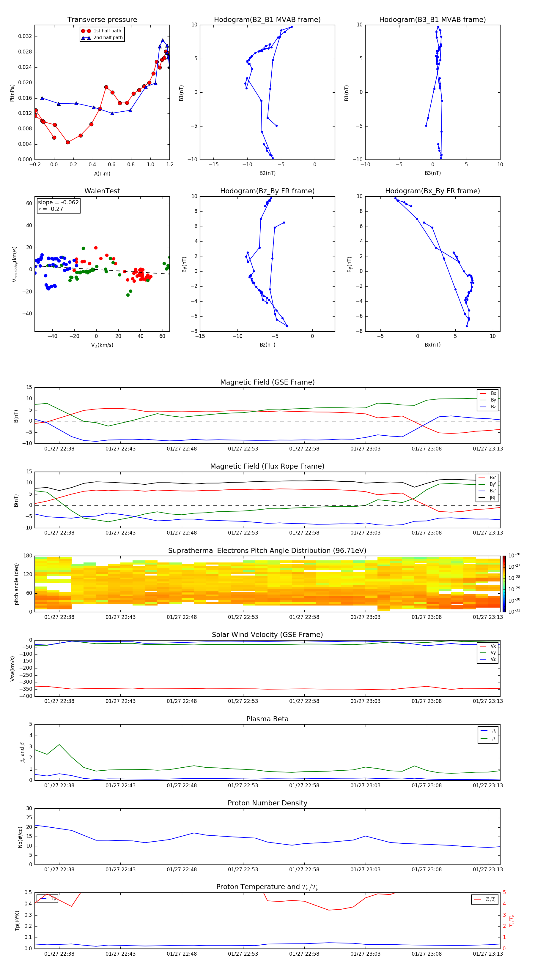Click the 'Plasma Beta' plot title
535x980 pixels.
coord(267,719)
